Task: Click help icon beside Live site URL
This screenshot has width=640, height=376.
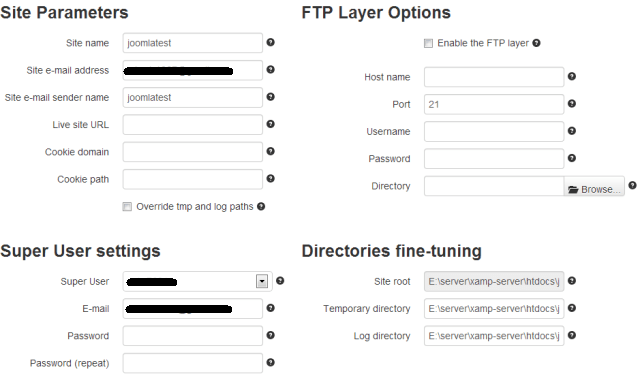Action: pyautogui.click(x=270, y=124)
